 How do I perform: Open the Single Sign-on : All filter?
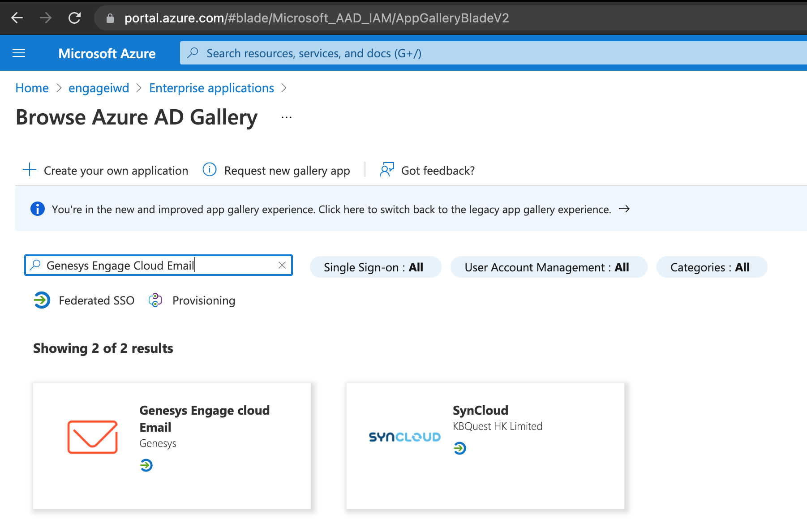point(375,267)
